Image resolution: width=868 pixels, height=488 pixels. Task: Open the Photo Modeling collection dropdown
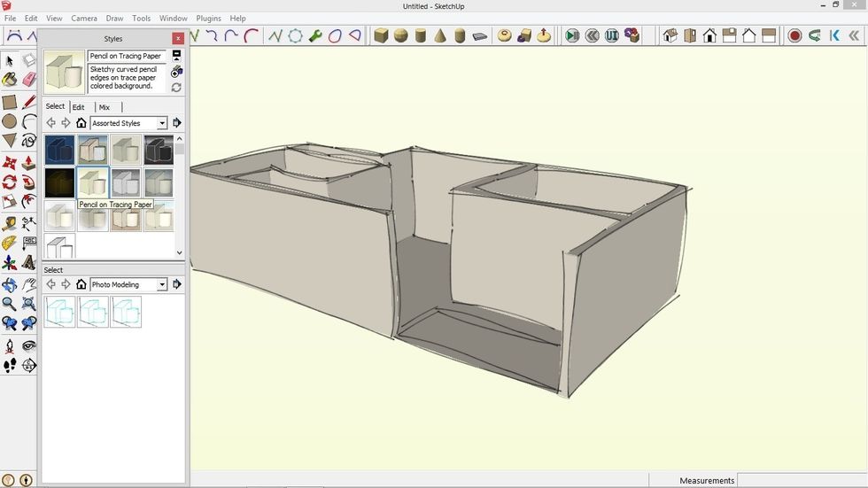(162, 284)
